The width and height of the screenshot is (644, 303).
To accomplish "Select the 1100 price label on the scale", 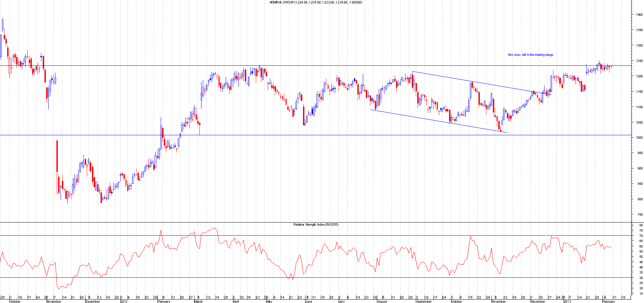I will click(639, 107).
